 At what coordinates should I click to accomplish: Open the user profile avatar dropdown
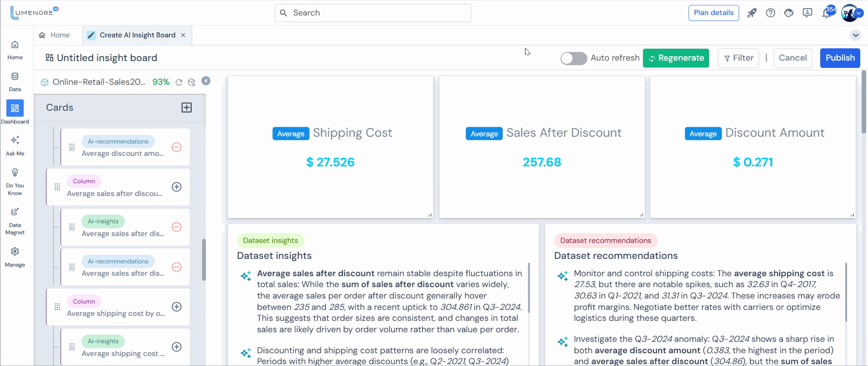[851, 13]
